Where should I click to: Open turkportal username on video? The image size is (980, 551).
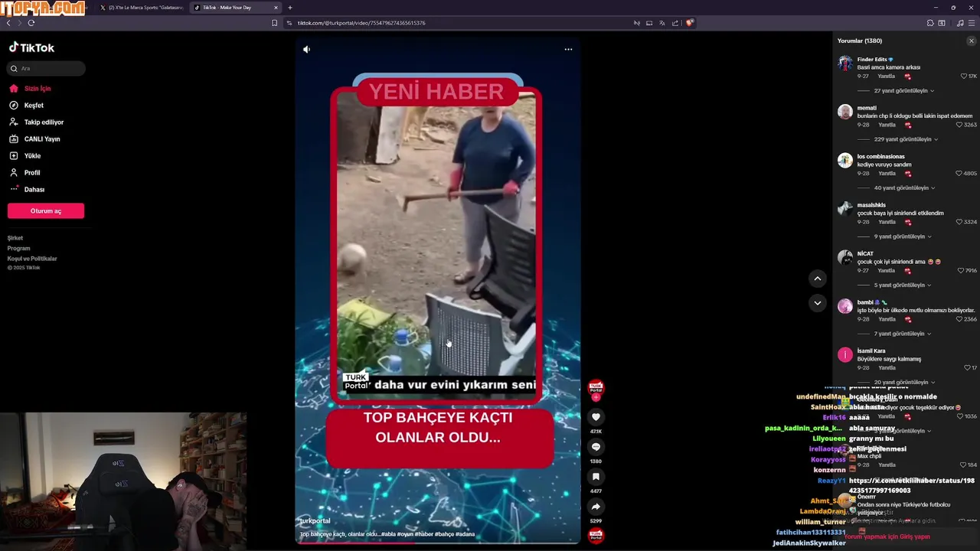click(315, 521)
